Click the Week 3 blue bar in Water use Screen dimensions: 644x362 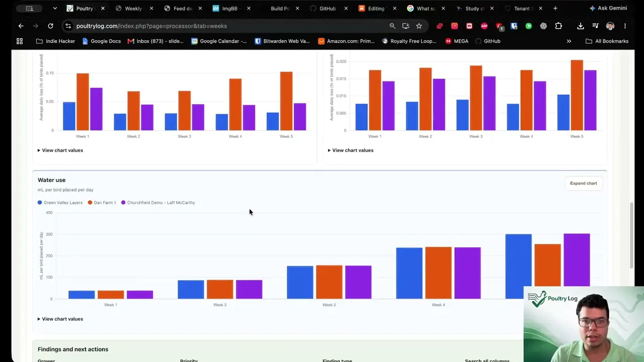tap(300, 283)
